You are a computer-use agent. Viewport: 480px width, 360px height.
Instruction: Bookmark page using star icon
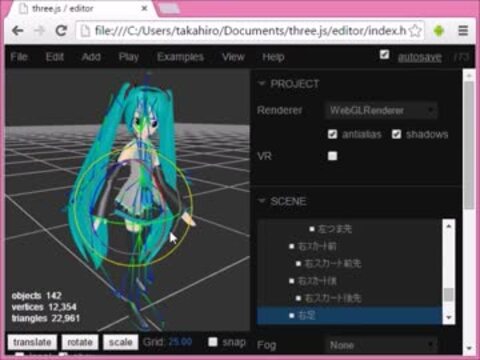(x=415, y=31)
